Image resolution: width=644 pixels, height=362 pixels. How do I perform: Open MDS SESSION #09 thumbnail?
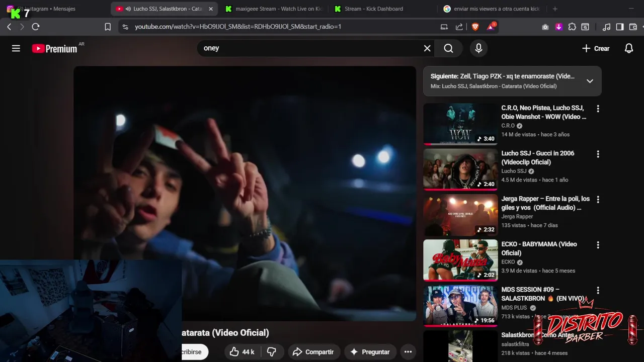460,306
